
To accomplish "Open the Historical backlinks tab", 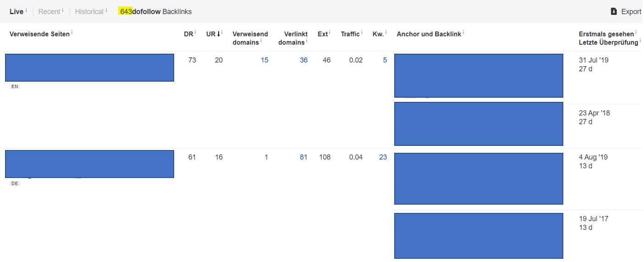I will tap(89, 11).
